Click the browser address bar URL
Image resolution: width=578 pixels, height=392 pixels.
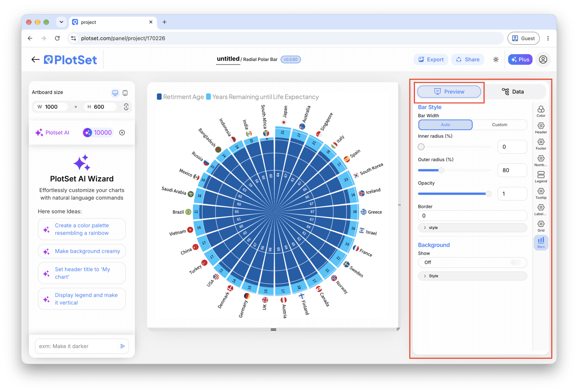coord(123,38)
